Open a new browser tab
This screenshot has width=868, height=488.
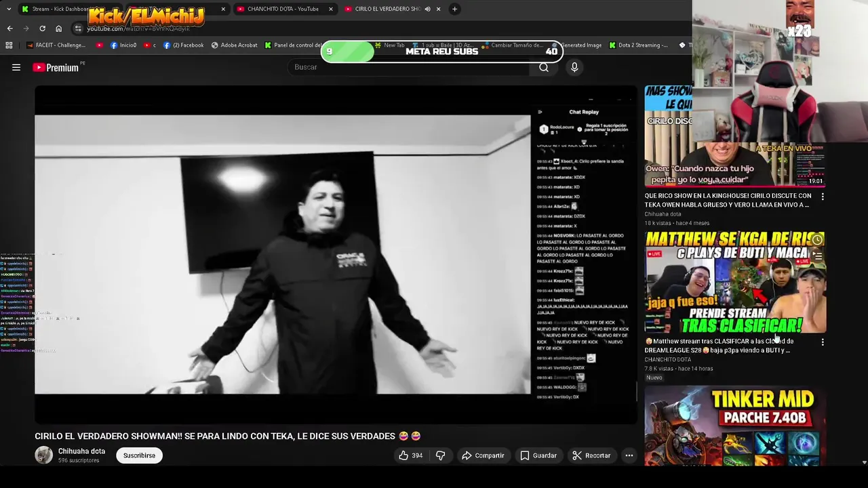[x=454, y=9]
